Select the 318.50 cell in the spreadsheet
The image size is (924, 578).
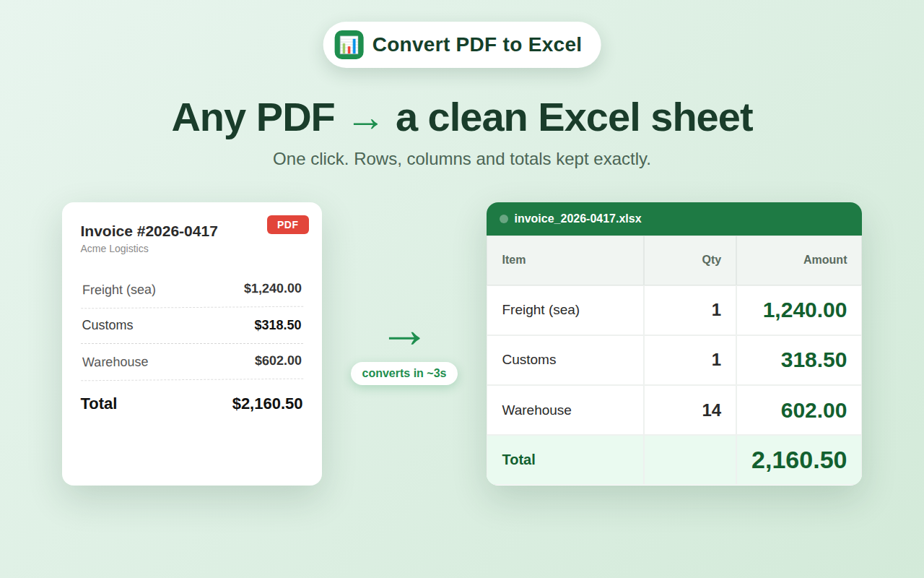click(x=799, y=360)
